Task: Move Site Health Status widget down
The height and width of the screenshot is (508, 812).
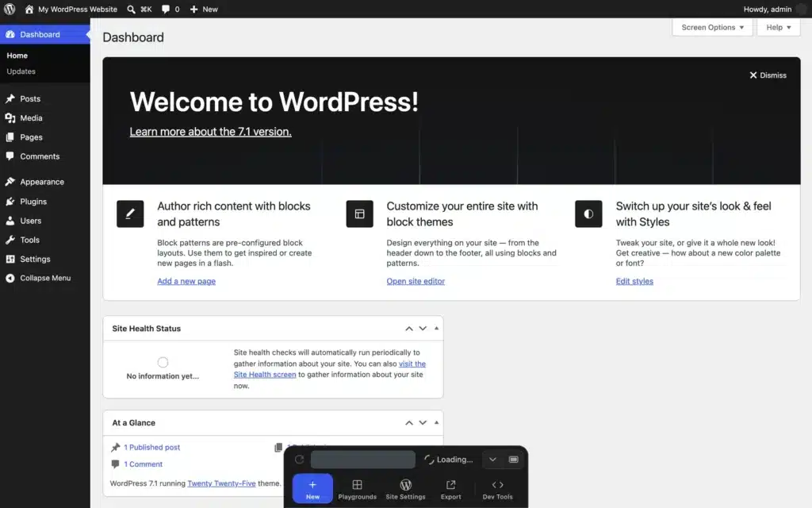Action: coord(423,328)
